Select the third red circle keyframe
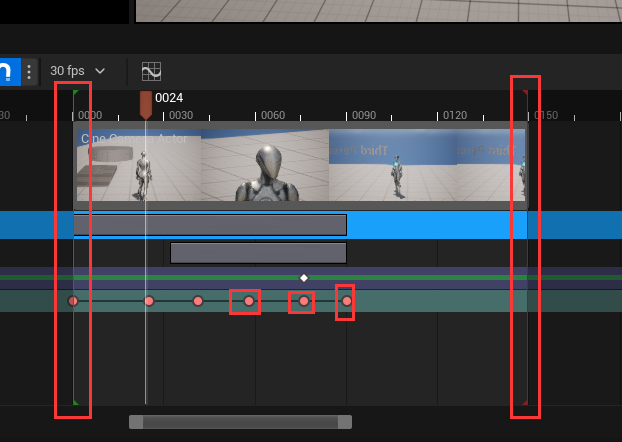The height and width of the screenshot is (442, 622). 198,301
